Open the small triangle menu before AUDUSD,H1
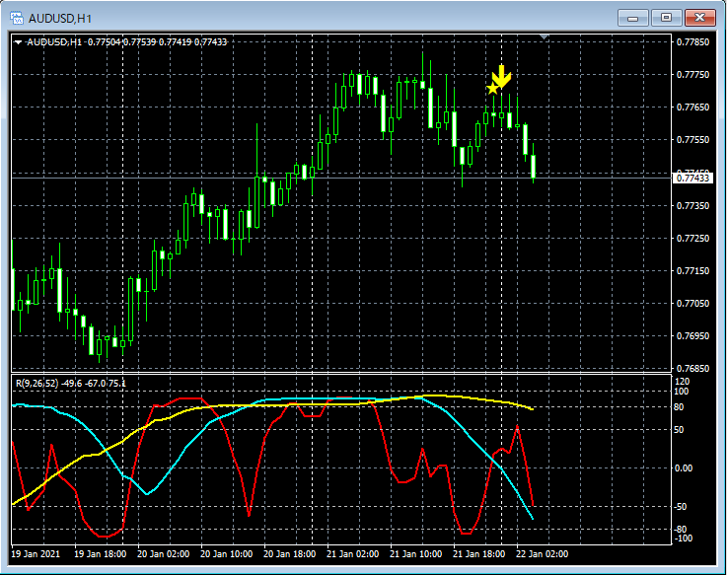This screenshot has width=728, height=575. point(19,42)
